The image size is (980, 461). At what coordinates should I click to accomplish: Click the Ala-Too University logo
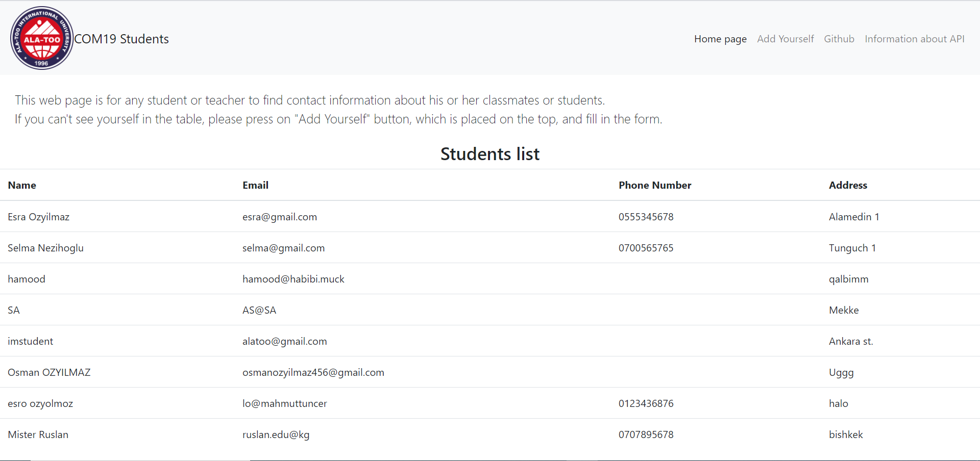coord(42,38)
